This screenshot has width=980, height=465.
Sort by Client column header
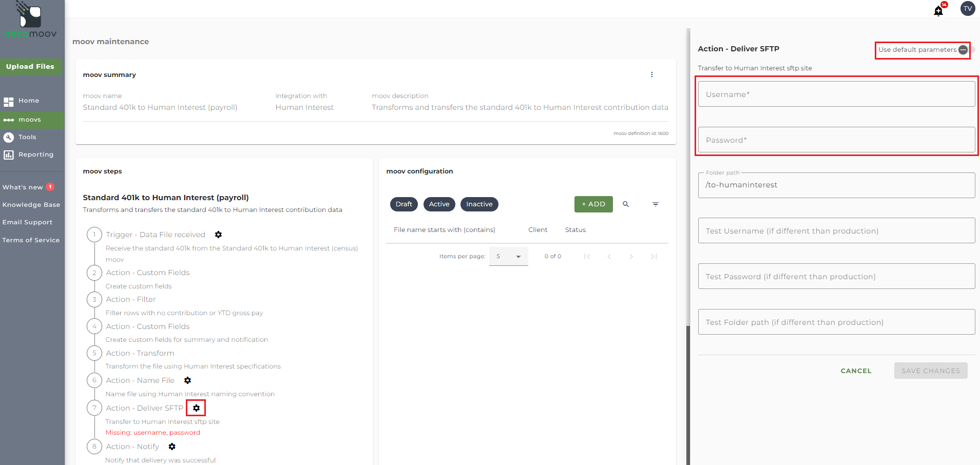(538, 230)
